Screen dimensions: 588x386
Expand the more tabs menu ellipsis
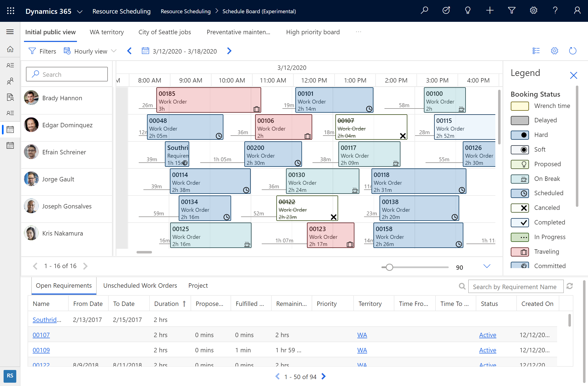(358, 31)
